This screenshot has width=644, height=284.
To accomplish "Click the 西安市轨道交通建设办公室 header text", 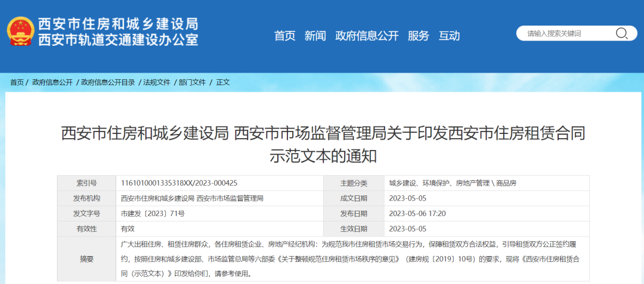I will tap(117, 40).
